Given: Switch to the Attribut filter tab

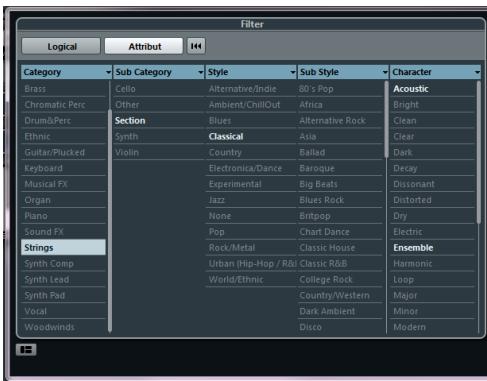Looking at the screenshot, I should [x=144, y=46].
